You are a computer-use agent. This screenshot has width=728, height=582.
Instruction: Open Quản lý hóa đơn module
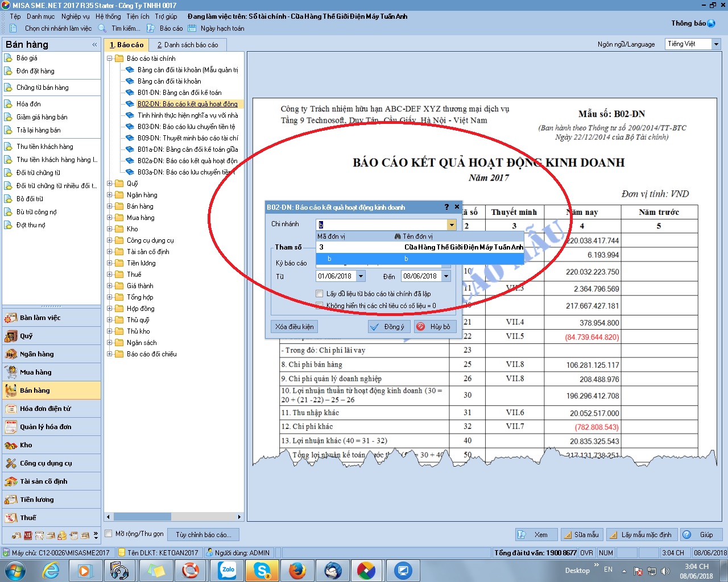click(x=52, y=427)
